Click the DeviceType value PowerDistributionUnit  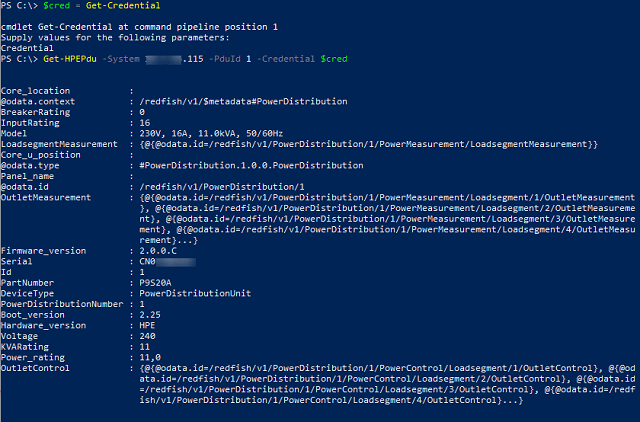[x=195, y=293]
